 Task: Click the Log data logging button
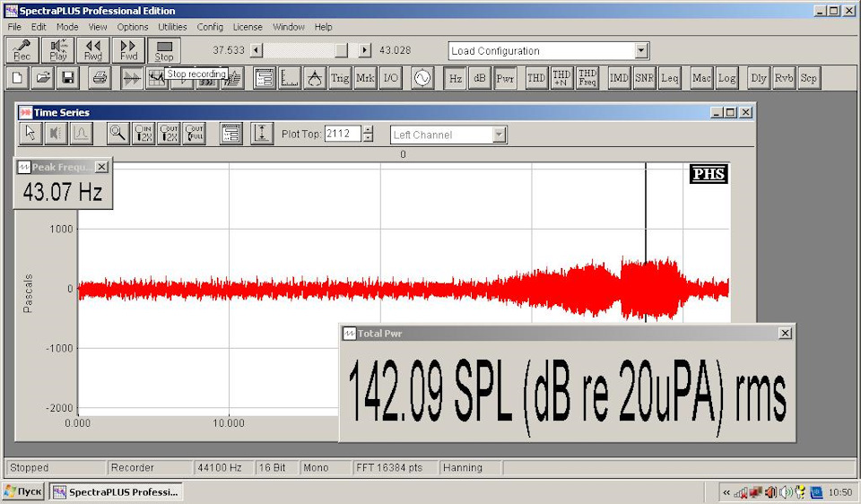tap(726, 78)
